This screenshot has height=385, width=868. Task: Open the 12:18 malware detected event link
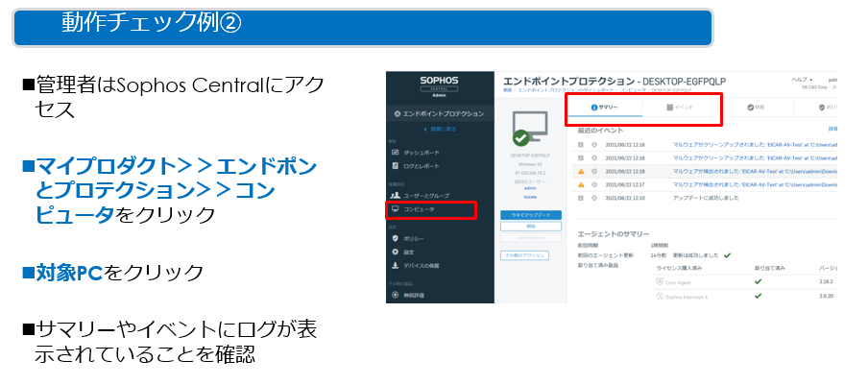coord(755,171)
